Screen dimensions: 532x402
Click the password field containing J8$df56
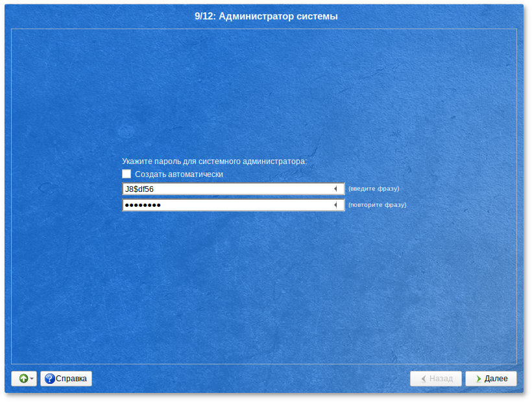(x=234, y=189)
